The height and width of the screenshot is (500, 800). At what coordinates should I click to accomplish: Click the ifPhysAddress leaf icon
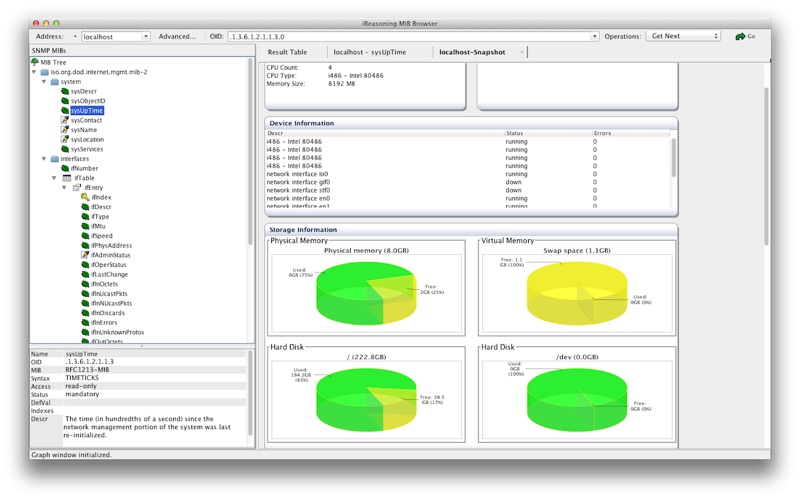point(85,245)
